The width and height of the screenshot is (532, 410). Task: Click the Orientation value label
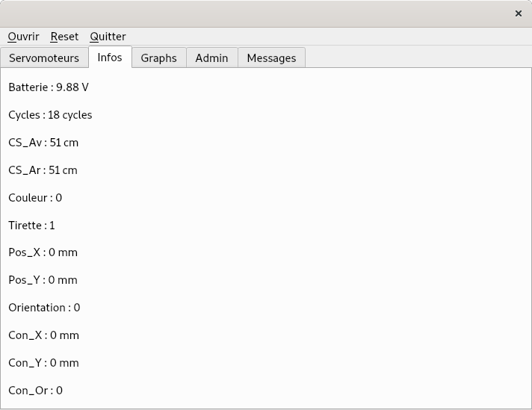(44, 308)
